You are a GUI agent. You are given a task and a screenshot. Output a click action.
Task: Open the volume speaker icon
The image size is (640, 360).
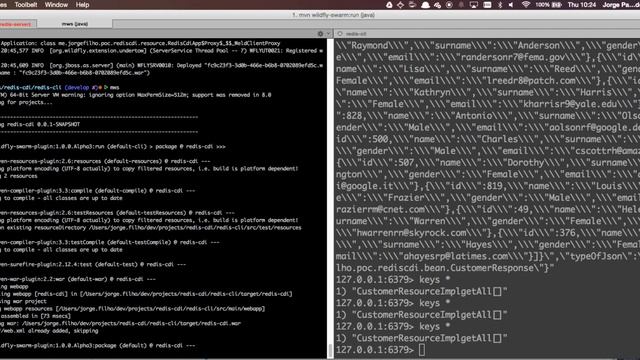511,5
